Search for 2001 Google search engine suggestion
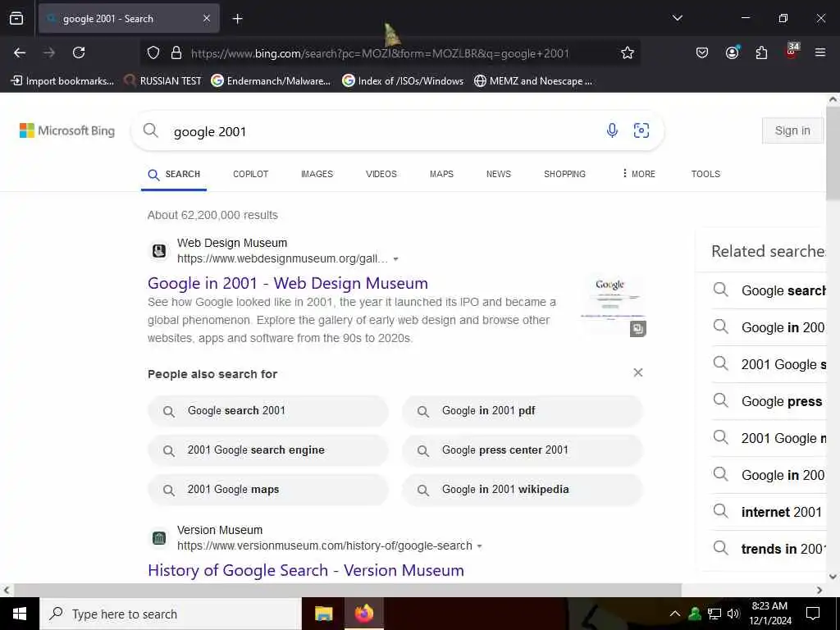Screen dimensions: 840x630 (x=268, y=450)
